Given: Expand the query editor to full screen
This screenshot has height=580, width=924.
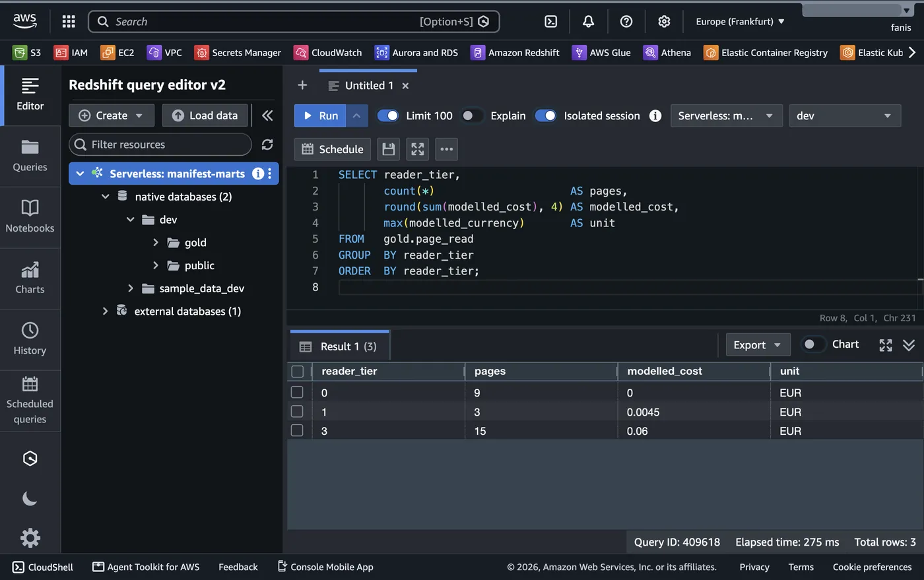Looking at the screenshot, I should pos(418,149).
